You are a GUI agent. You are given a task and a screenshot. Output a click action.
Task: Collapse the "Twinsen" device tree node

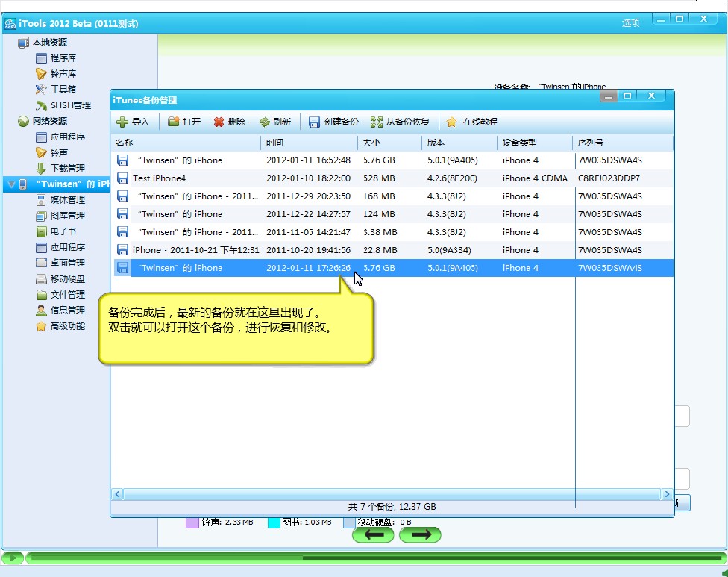[x=11, y=184]
